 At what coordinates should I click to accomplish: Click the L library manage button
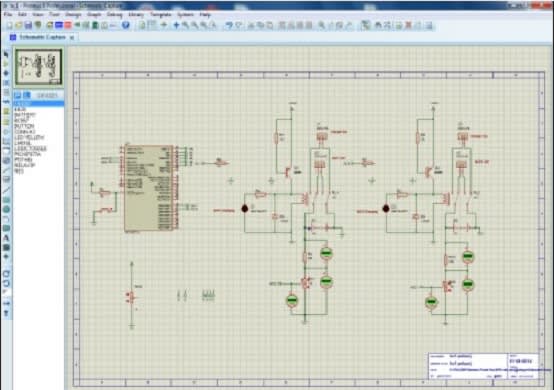(x=27, y=95)
